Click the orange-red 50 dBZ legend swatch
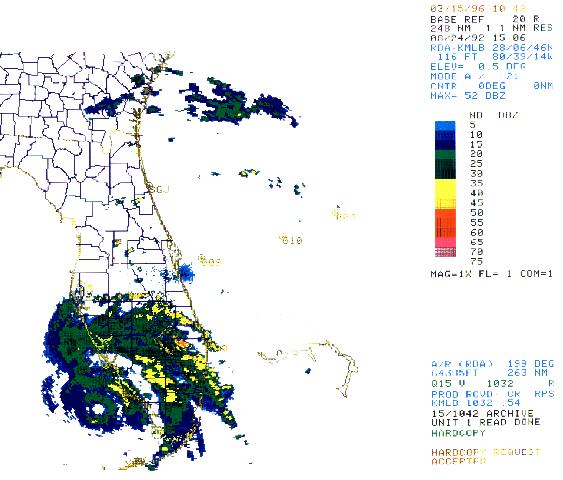 [445, 214]
